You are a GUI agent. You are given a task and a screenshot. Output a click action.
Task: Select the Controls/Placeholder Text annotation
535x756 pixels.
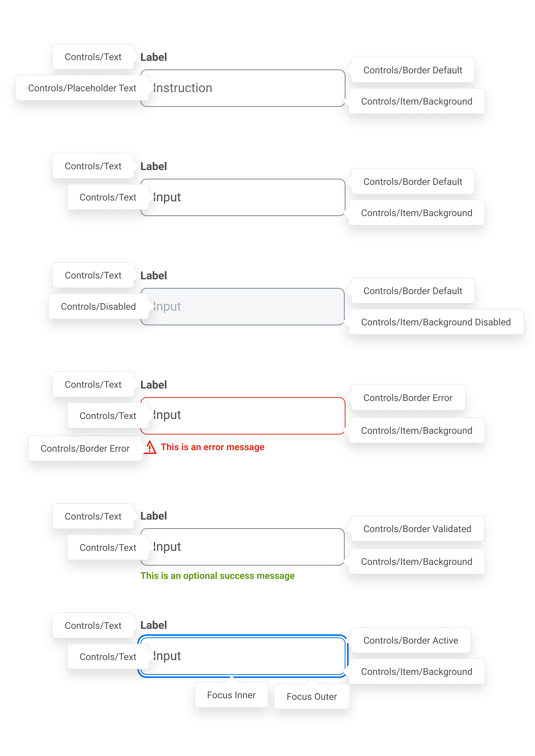point(82,88)
